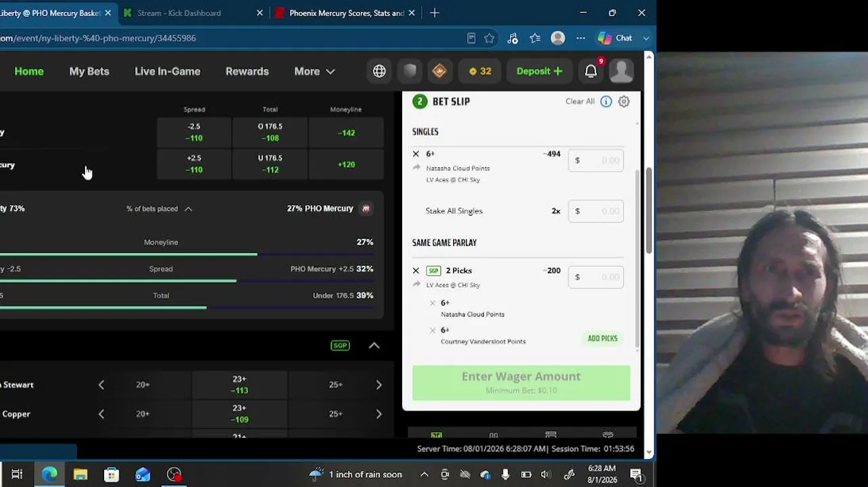
Task: Select 23+ at -113 in Stewart row
Action: pos(239,385)
